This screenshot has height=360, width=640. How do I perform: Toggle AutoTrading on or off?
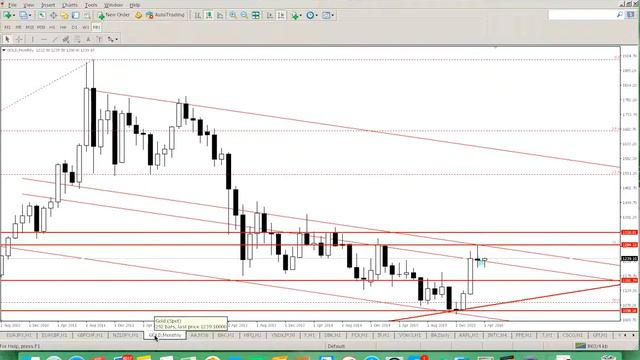(x=165, y=15)
